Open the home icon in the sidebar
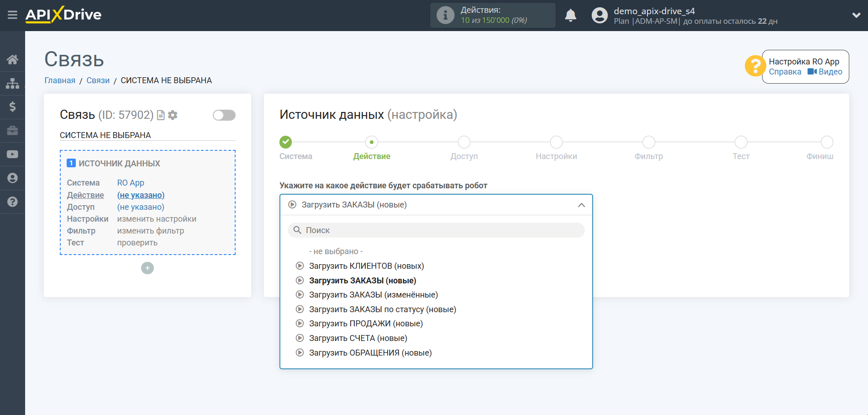This screenshot has width=868, height=415. 12,59
